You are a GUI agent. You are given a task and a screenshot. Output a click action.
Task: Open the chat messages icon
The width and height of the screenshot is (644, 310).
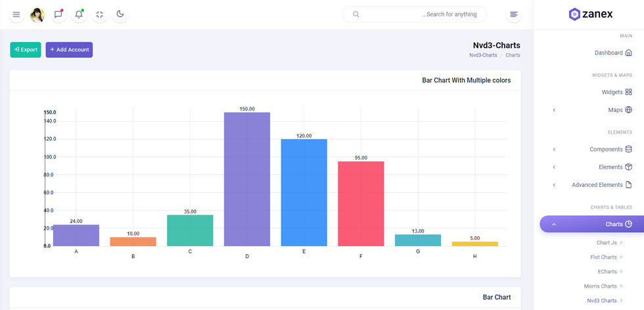coord(58,14)
